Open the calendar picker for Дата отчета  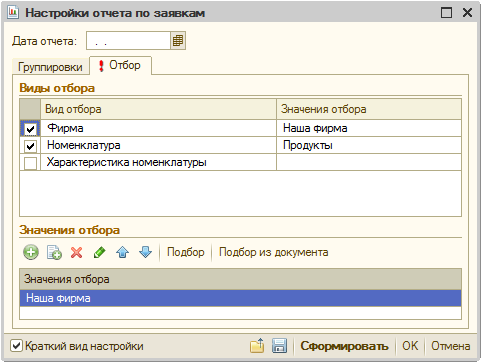178,41
